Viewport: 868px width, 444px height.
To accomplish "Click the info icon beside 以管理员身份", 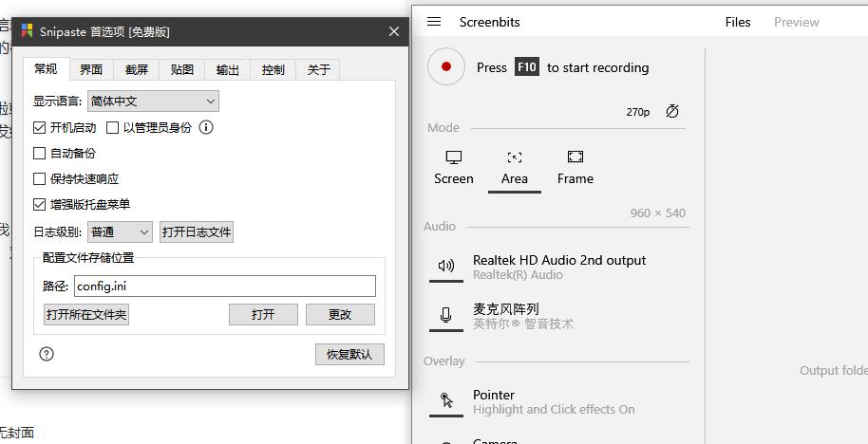I will (x=206, y=128).
